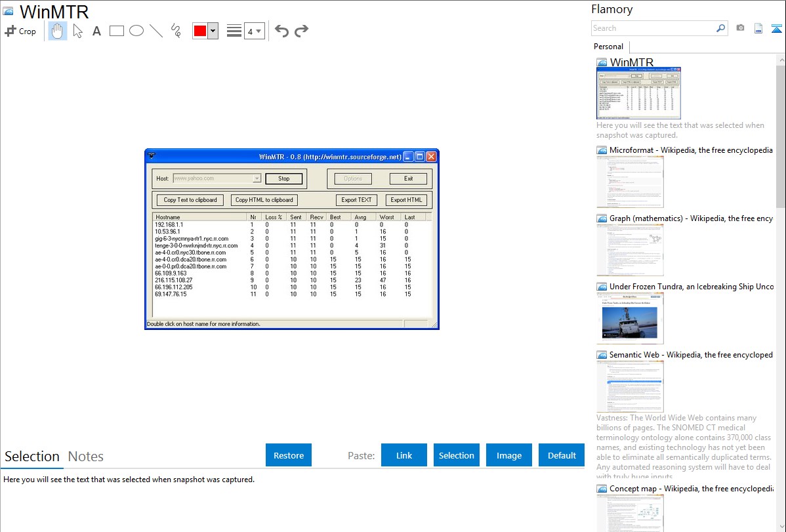Click the Concept map snapshot title
This screenshot has width=786, height=532.
[691, 488]
